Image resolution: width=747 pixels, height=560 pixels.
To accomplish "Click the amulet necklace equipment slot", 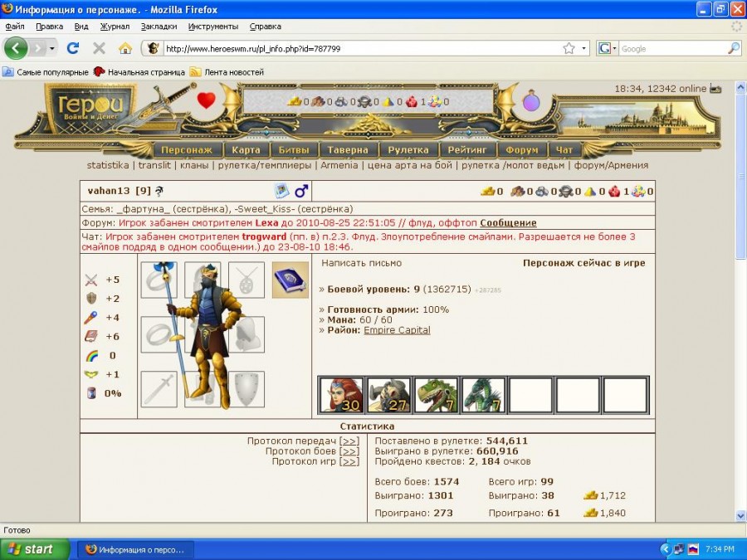I will point(247,280).
